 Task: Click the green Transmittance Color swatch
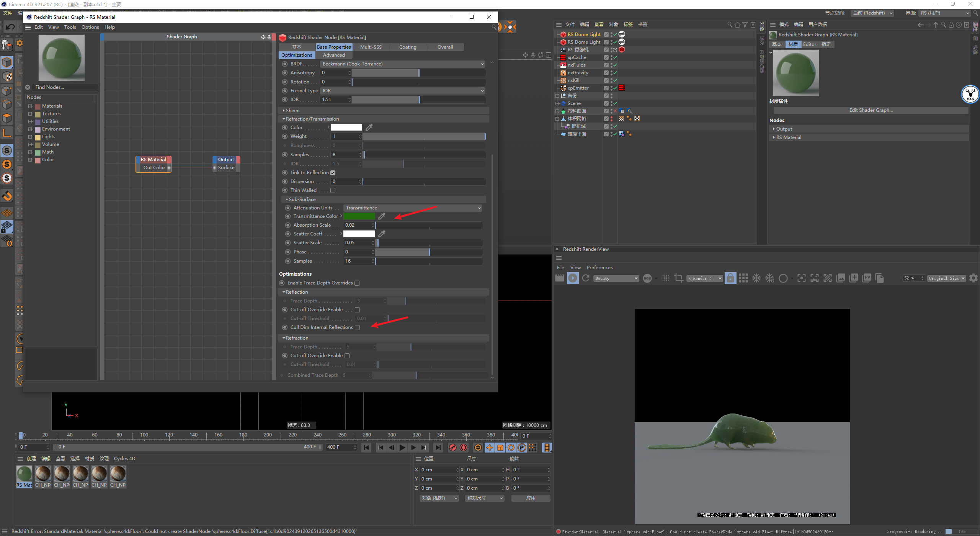point(359,216)
